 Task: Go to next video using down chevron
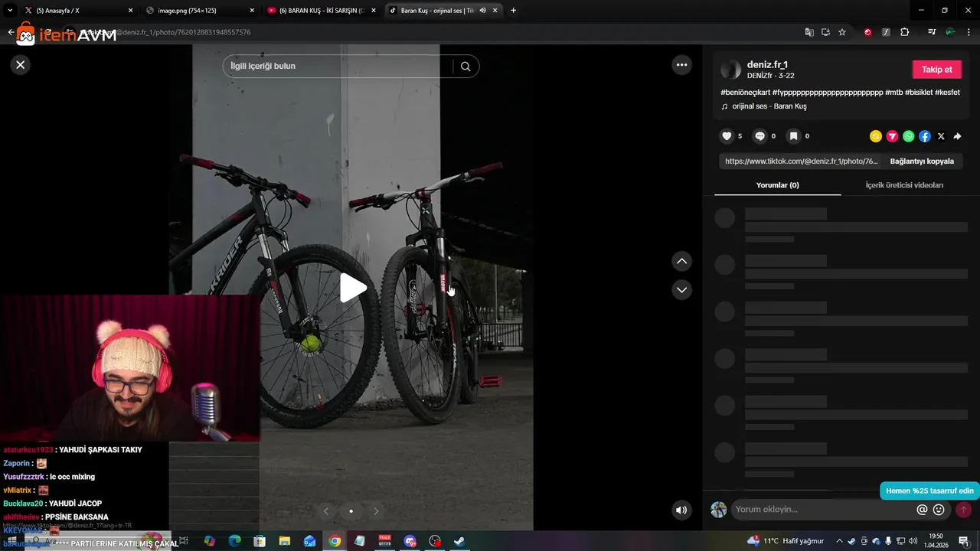point(681,290)
